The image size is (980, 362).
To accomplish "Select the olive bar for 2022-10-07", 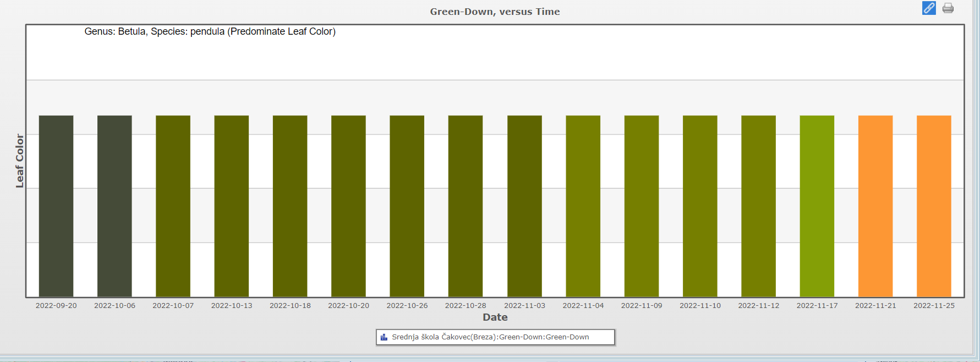I will 173,206.
